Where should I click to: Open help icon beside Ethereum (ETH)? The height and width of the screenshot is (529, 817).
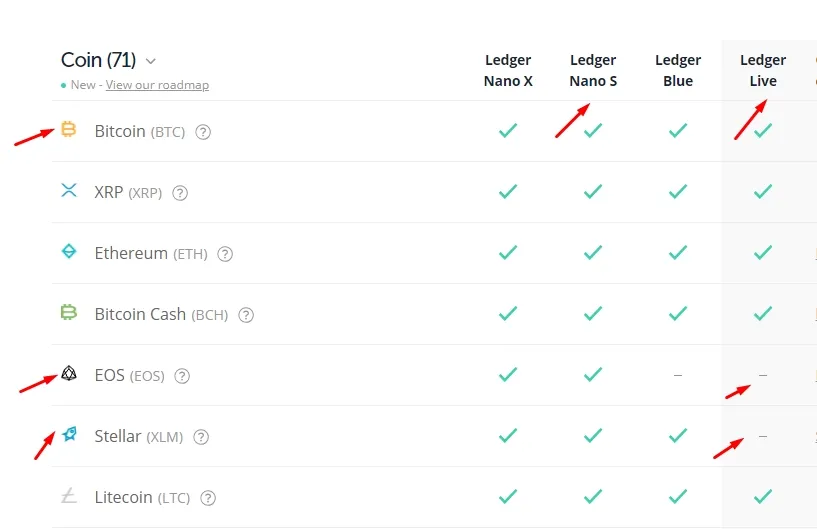(x=225, y=254)
